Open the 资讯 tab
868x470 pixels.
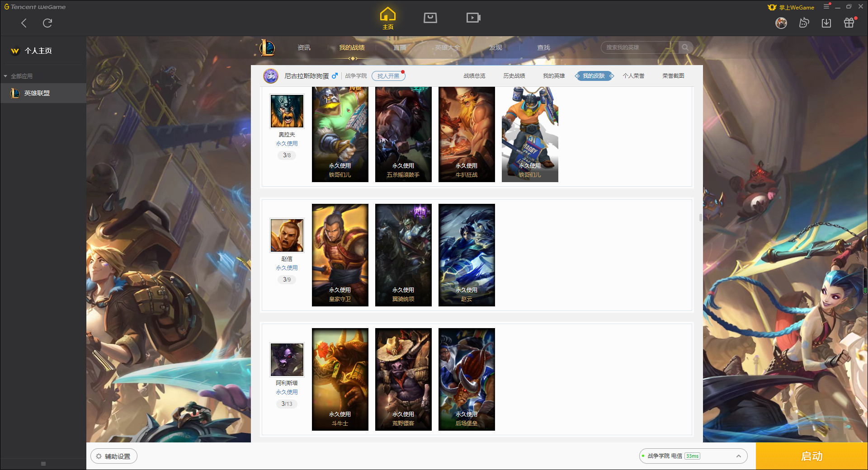click(x=304, y=47)
